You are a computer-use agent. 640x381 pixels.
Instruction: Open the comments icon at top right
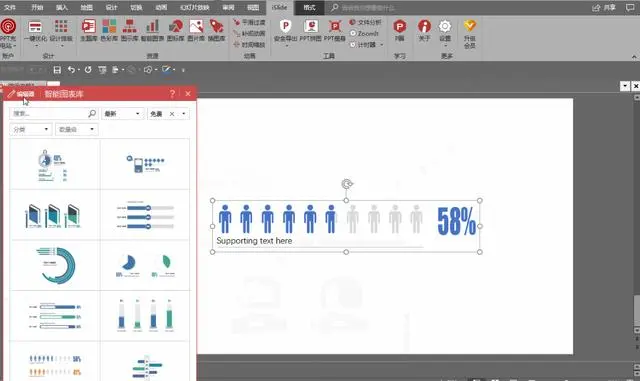[630, 7]
